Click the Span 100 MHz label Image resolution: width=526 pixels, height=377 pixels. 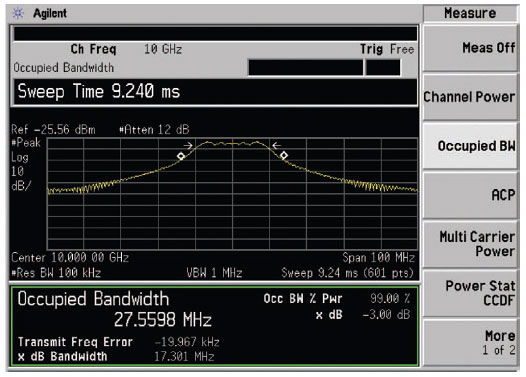coord(378,258)
